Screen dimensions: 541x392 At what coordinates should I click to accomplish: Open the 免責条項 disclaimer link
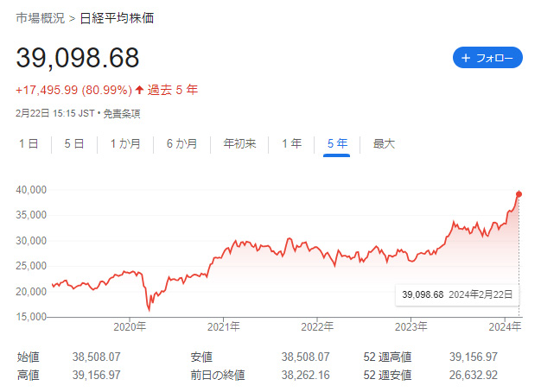point(123,113)
